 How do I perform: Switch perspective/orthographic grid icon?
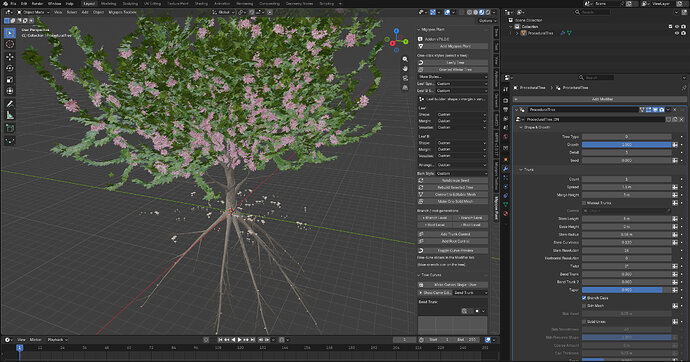point(405,88)
